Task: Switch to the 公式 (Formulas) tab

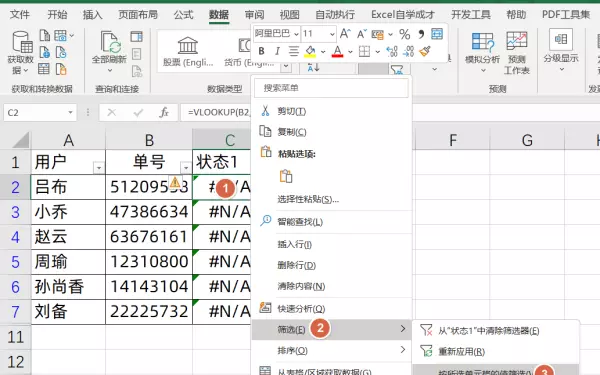Action: pyautogui.click(x=183, y=15)
